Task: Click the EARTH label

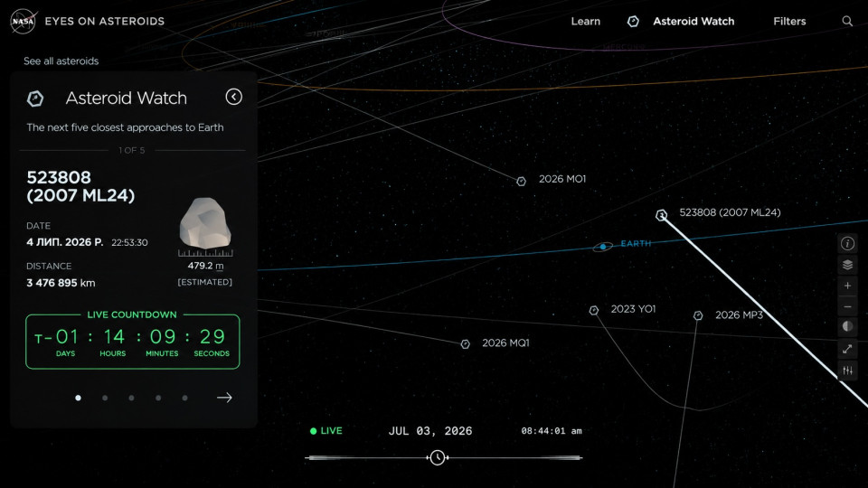Action: 636,243
